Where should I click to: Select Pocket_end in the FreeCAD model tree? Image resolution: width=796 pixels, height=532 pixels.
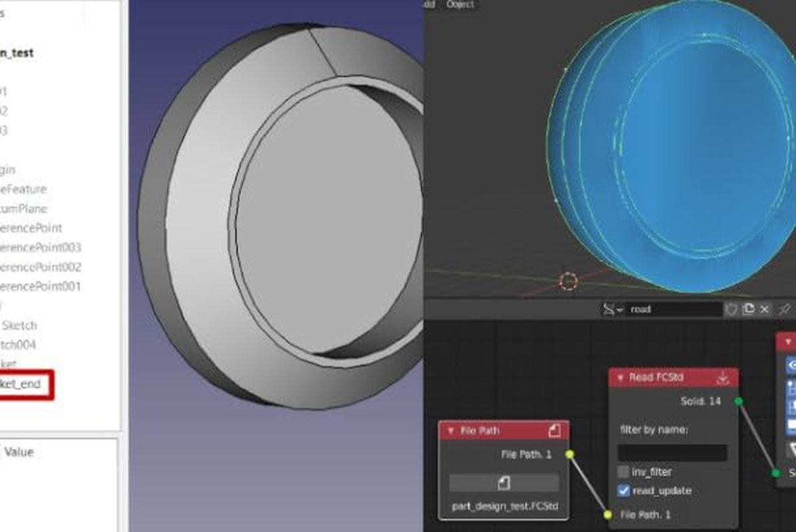(20, 384)
